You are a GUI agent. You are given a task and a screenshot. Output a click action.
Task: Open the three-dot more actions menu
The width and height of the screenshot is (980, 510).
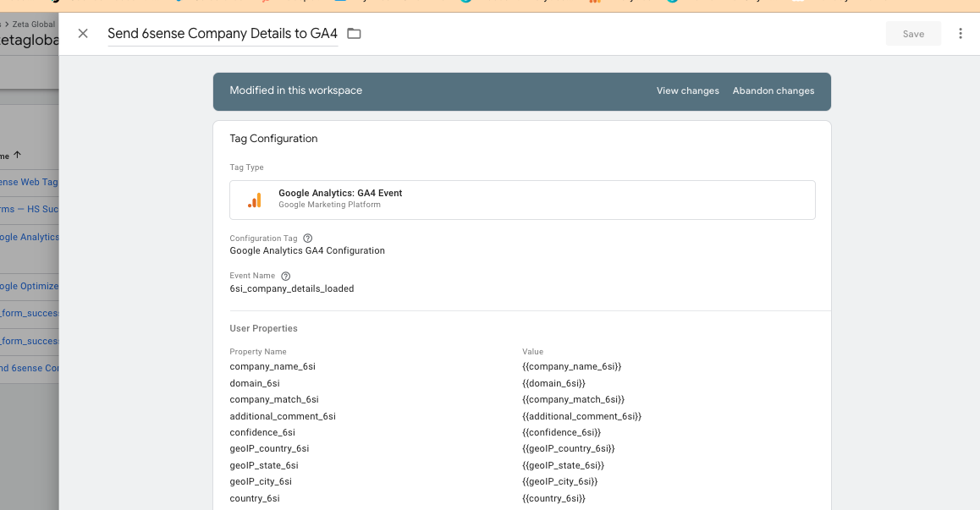960,33
